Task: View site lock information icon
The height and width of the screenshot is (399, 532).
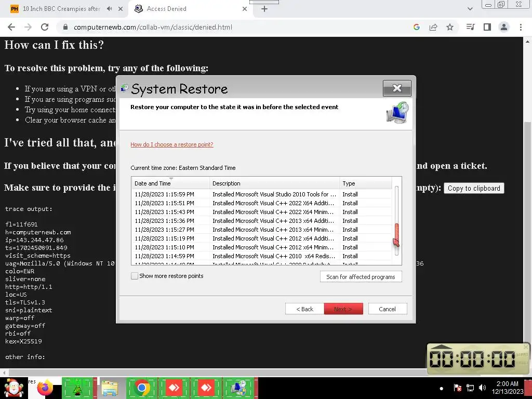Action: click(65, 27)
